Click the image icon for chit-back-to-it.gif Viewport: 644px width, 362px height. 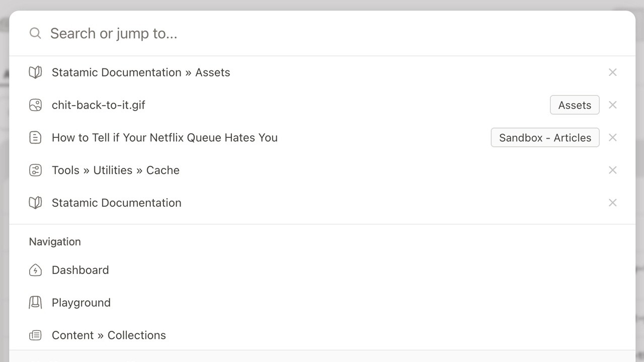[x=35, y=105]
